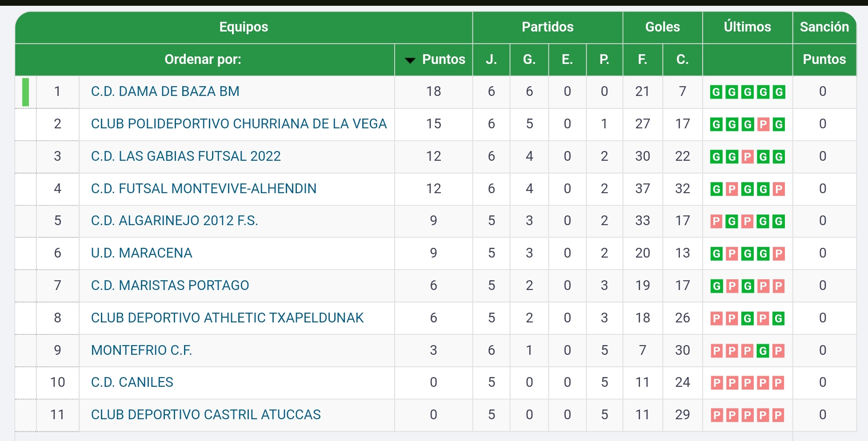Sort table by G. wins column
The width and height of the screenshot is (868, 441).
point(529,60)
